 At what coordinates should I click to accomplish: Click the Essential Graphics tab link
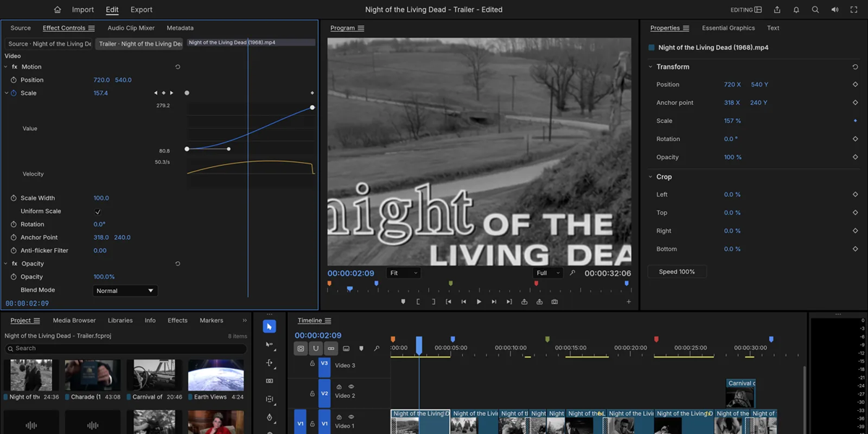(728, 28)
